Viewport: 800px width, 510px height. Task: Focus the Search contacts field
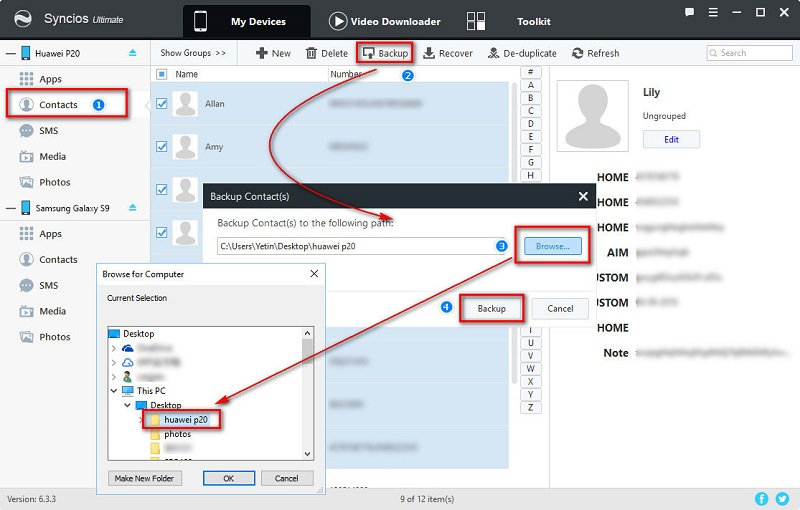point(749,53)
